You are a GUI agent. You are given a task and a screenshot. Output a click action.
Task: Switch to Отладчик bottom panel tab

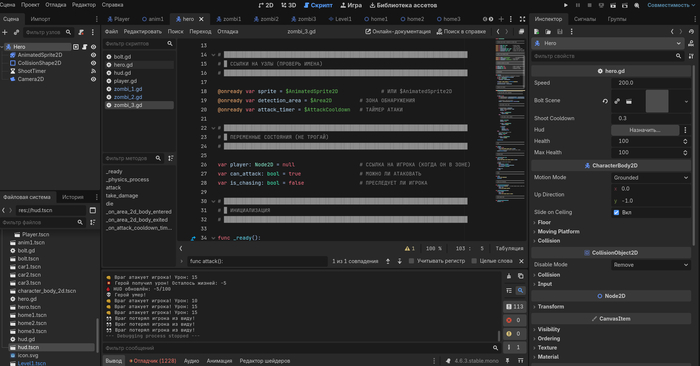pyautogui.click(x=153, y=361)
